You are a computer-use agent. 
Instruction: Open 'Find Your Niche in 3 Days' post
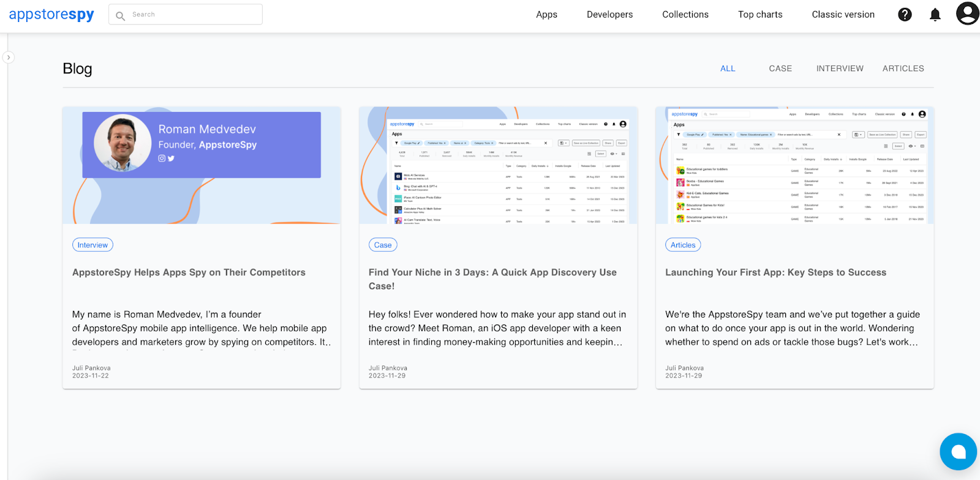[492, 279]
